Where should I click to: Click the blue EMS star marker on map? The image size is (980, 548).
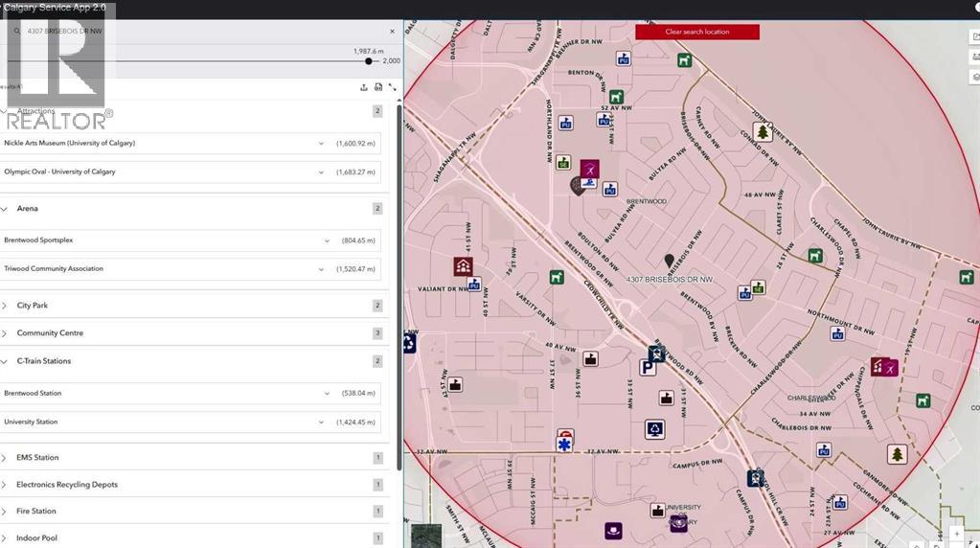[565, 445]
